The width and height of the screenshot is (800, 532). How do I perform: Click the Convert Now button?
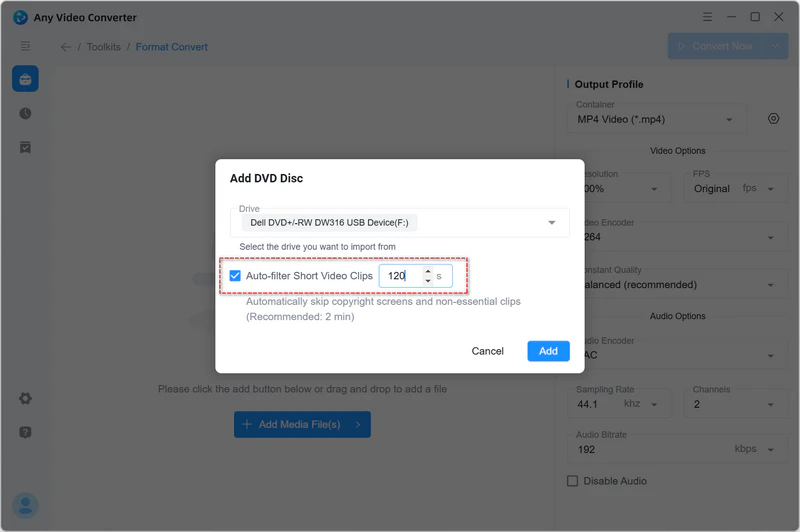coord(715,46)
